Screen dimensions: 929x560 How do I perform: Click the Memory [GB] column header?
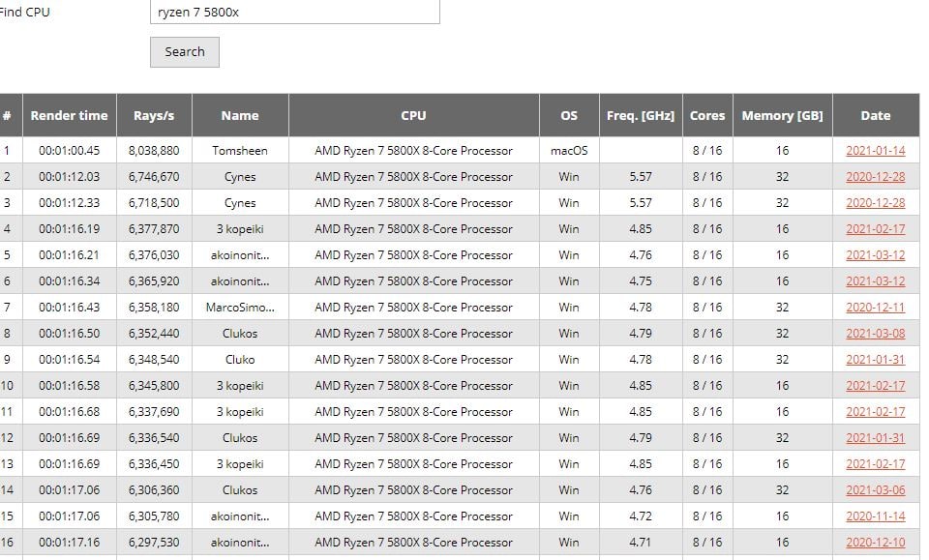pyautogui.click(x=782, y=115)
